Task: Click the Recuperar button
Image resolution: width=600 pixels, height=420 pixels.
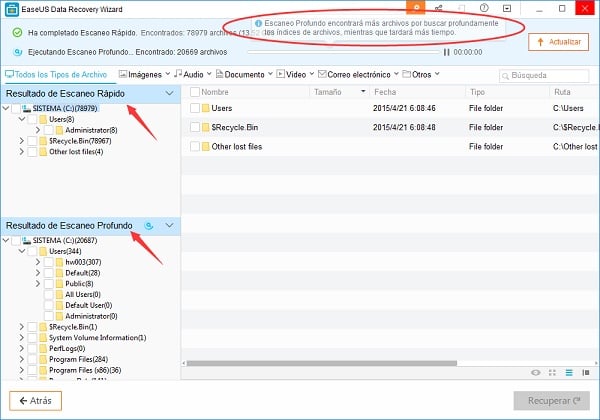Action: (551, 400)
